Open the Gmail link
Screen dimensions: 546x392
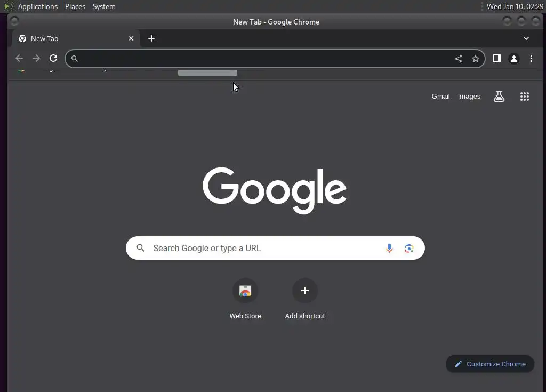pyautogui.click(x=440, y=97)
